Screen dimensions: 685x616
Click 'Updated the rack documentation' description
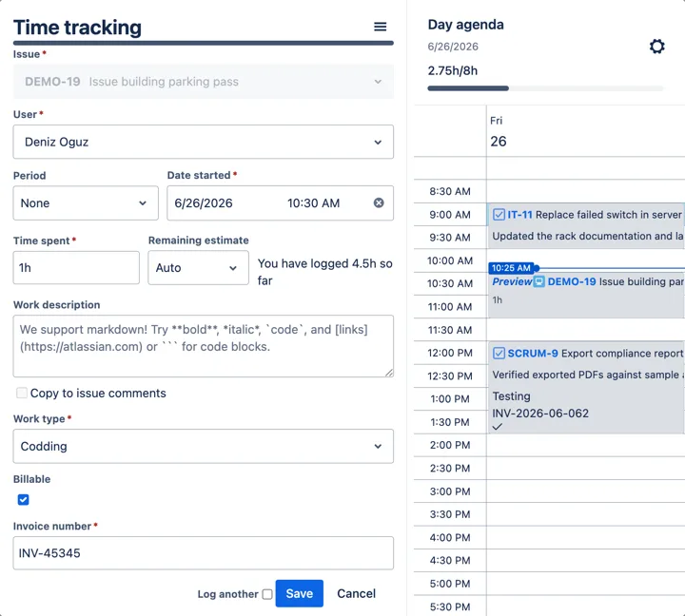pyautogui.click(x=588, y=236)
